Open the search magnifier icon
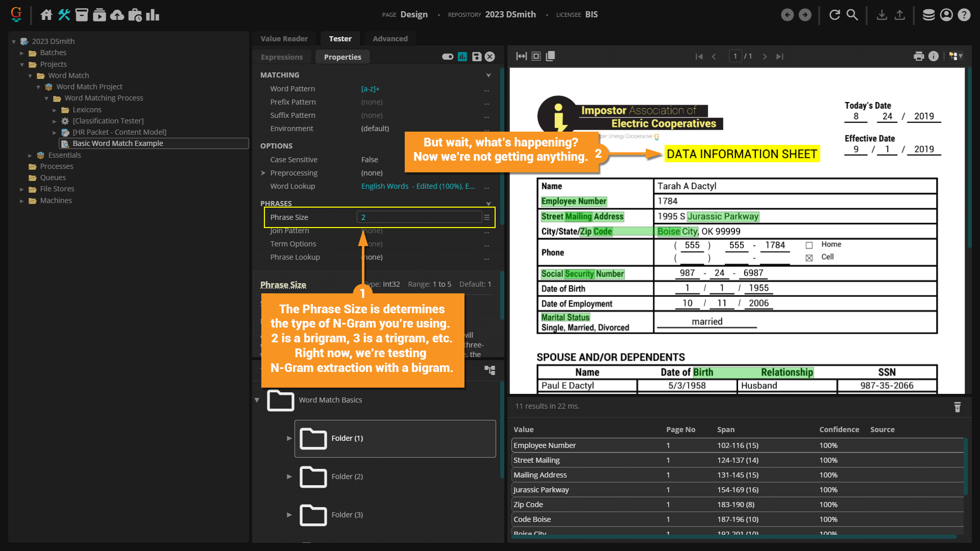Screen dimensions: 980x551 pyautogui.click(x=852, y=15)
